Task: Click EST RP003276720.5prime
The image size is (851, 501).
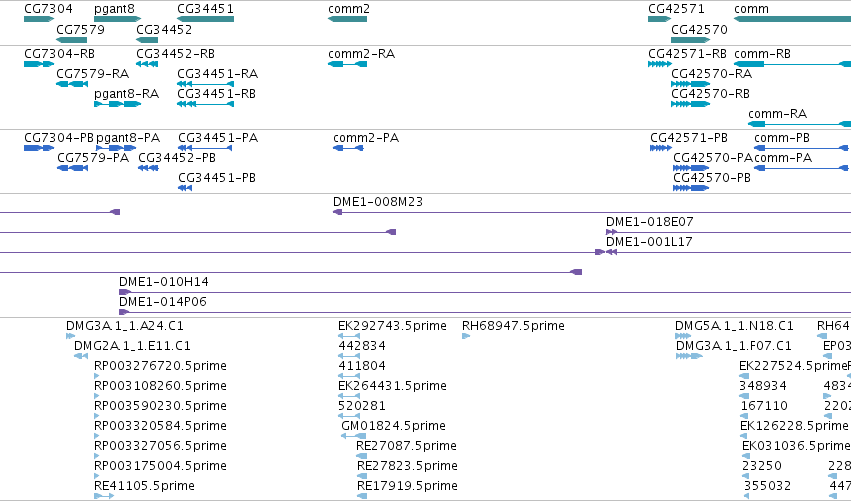Action: 97,376
